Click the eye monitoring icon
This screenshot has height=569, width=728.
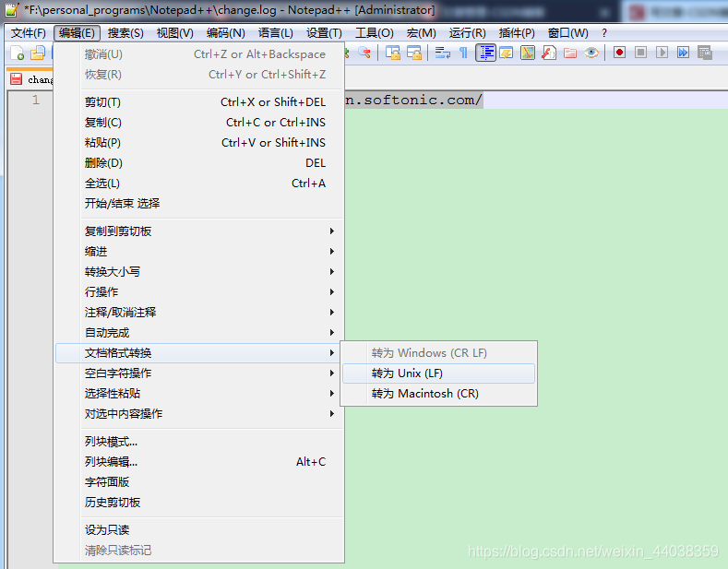tap(591, 53)
